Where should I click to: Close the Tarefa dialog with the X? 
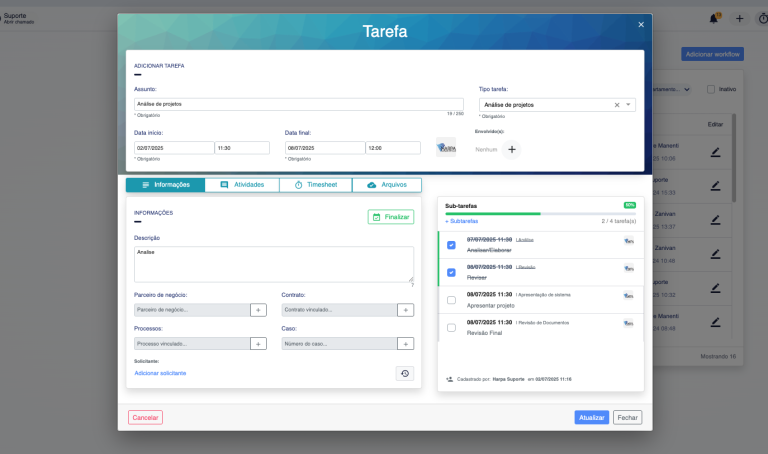641,24
